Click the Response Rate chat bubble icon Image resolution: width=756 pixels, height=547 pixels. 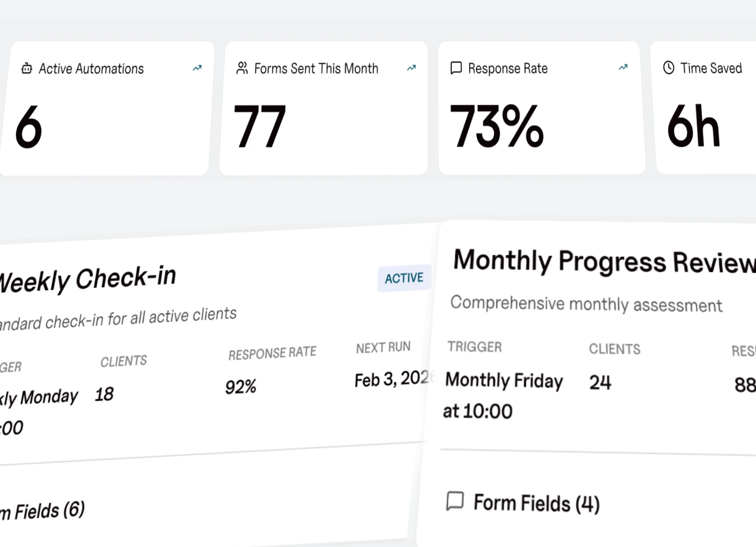point(456,68)
